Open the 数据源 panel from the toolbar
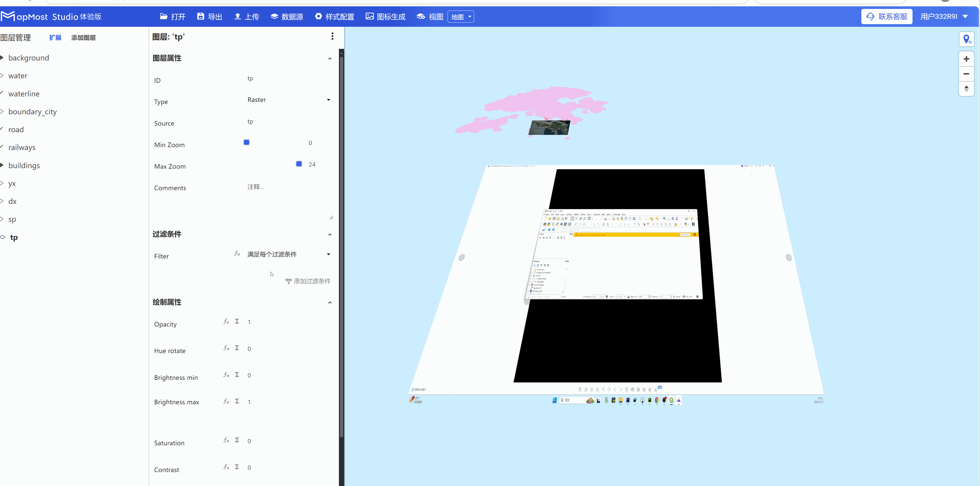Viewport: 980px width, 486px height. tap(287, 16)
